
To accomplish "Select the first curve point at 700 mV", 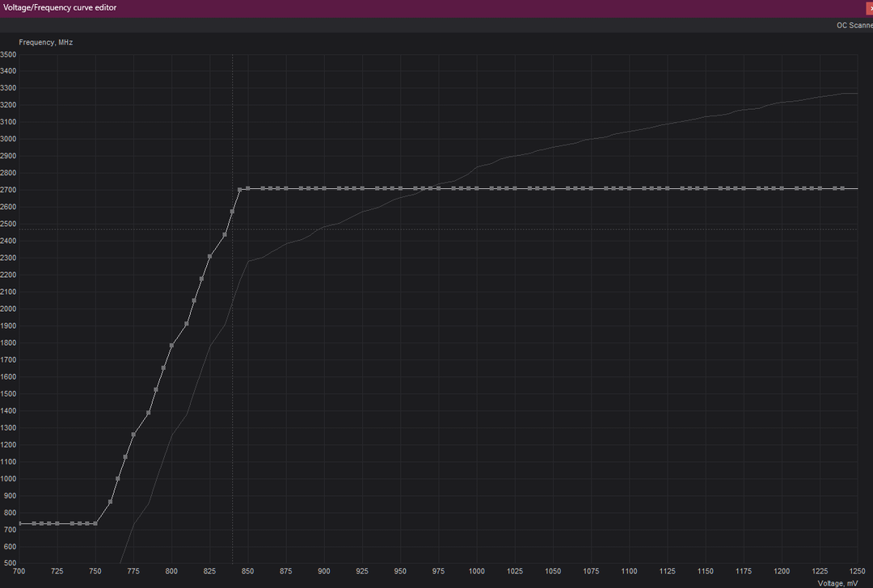I will coord(19,523).
